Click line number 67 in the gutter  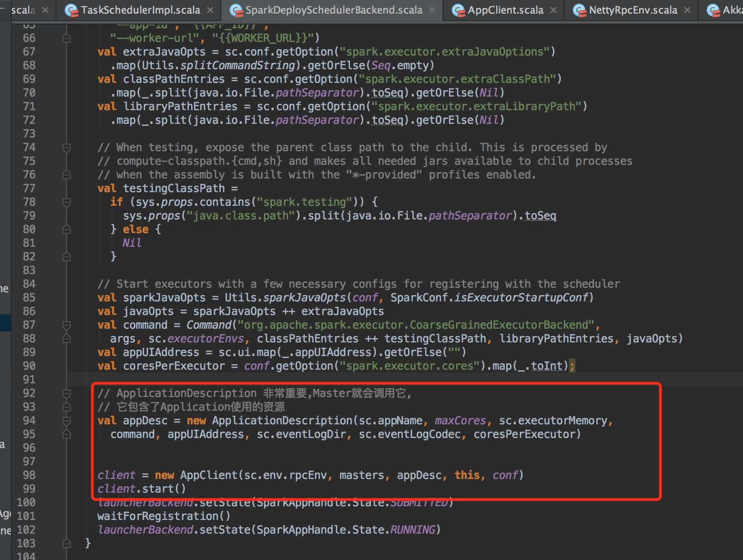click(x=29, y=52)
